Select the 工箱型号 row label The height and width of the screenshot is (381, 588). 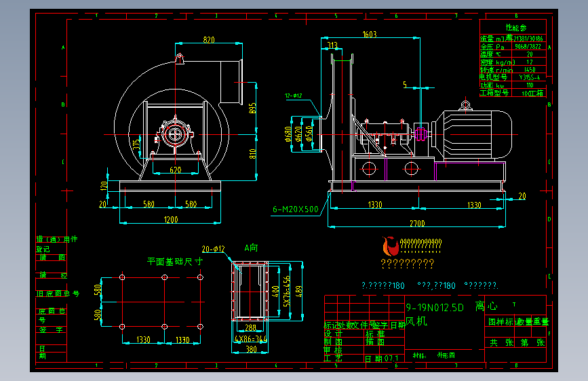(x=494, y=93)
